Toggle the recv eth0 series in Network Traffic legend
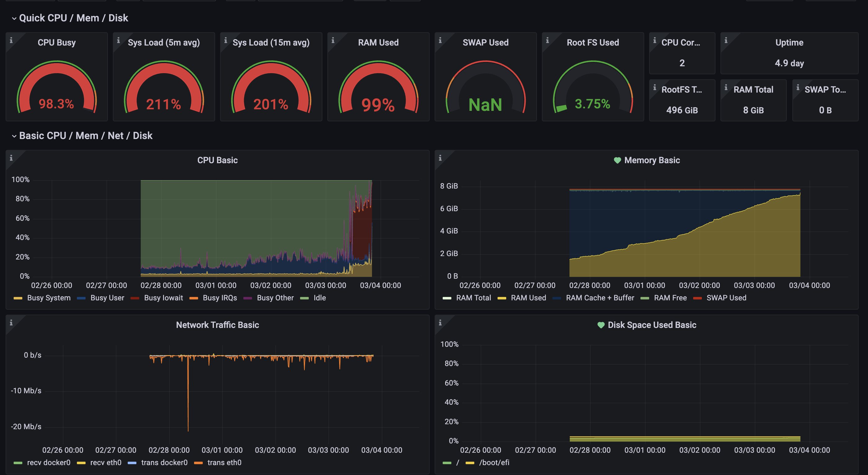This screenshot has width=868, height=475. pyautogui.click(x=105, y=463)
